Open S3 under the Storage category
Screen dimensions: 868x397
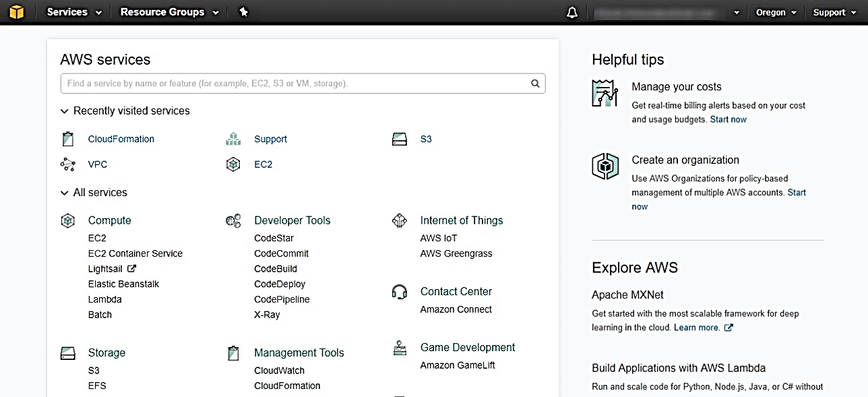94,371
